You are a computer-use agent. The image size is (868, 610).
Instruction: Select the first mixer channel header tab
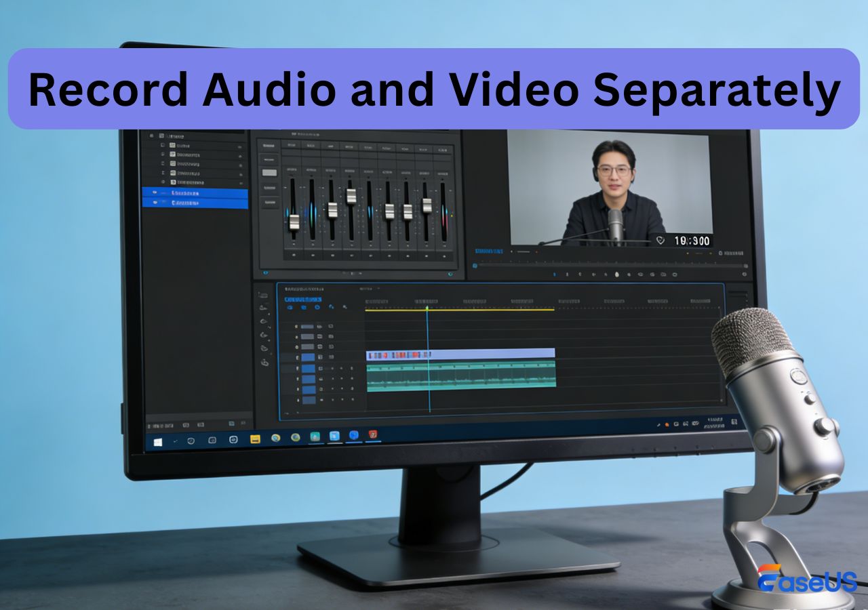click(x=292, y=145)
